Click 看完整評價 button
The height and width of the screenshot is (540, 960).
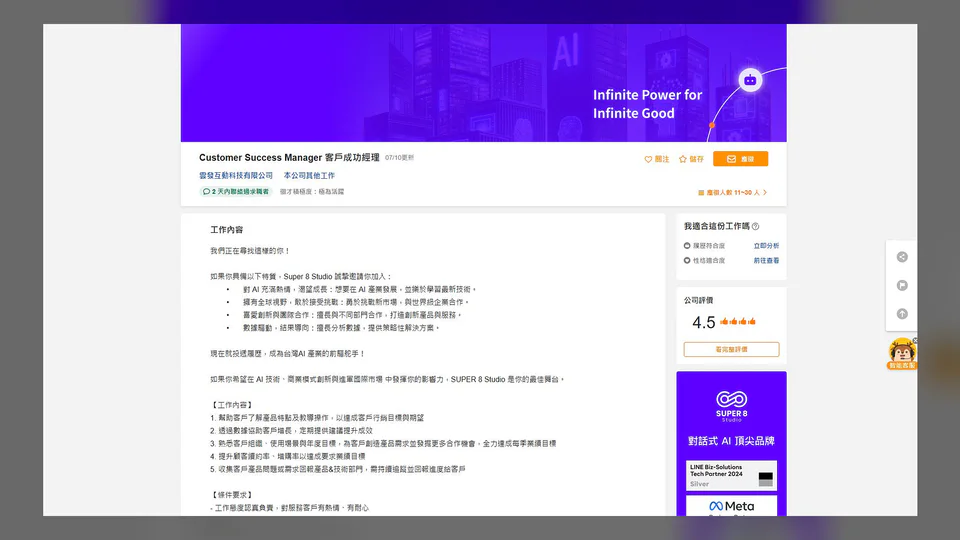[x=731, y=349]
